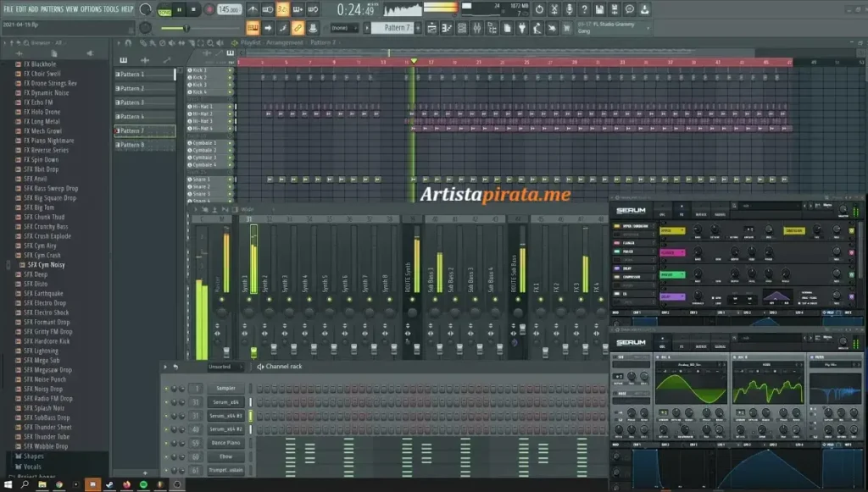Add new pattern with plus button
868x492 pixels.
coord(418,28)
